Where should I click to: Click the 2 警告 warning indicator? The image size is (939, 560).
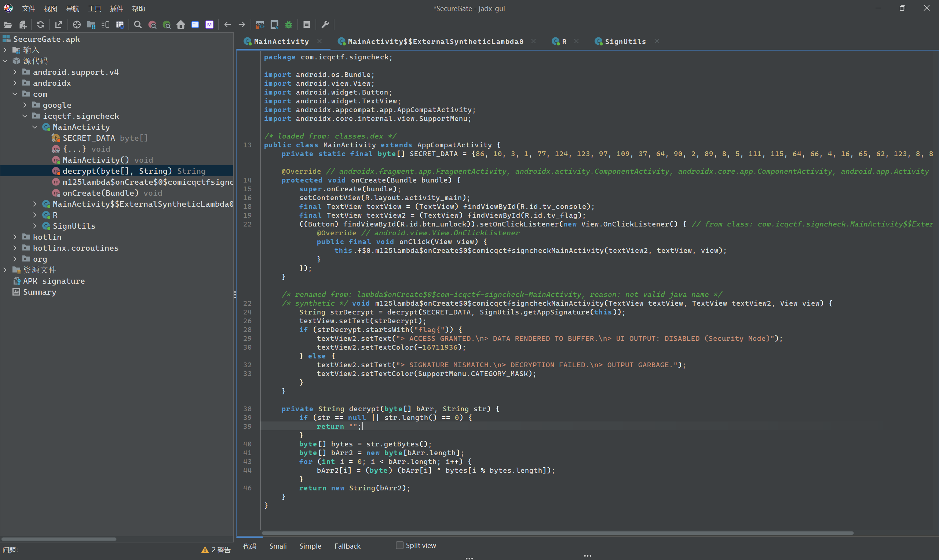(216, 550)
